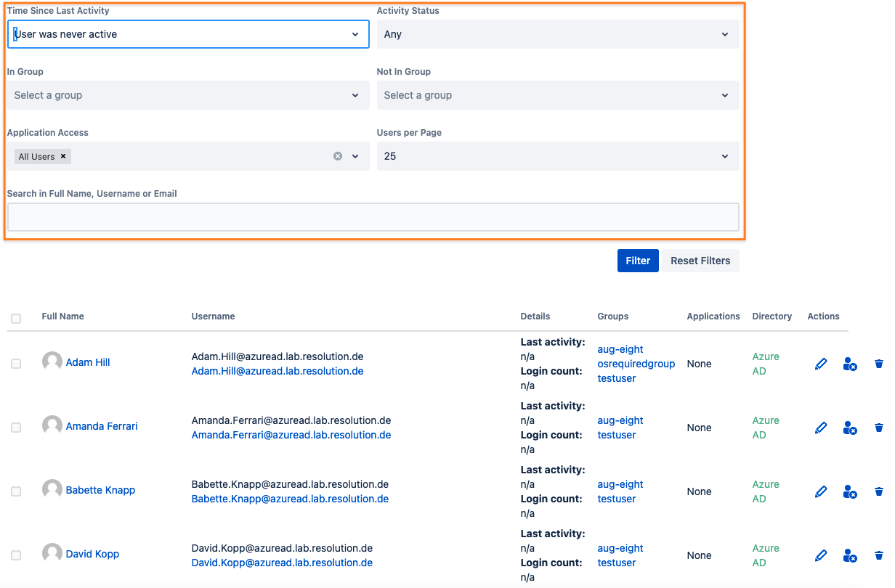Open Amanda Ferrari's profile link
895x588 pixels.
102,426
